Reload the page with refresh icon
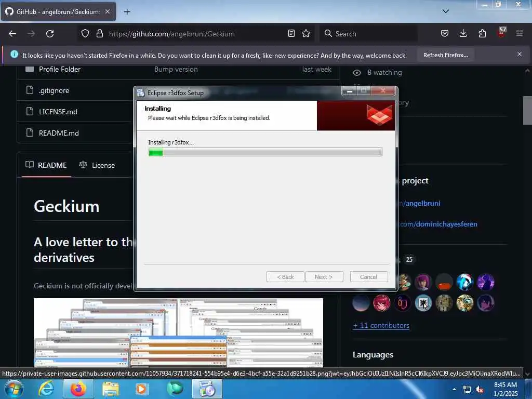This screenshot has width=532, height=399. [x=50, y=34]
